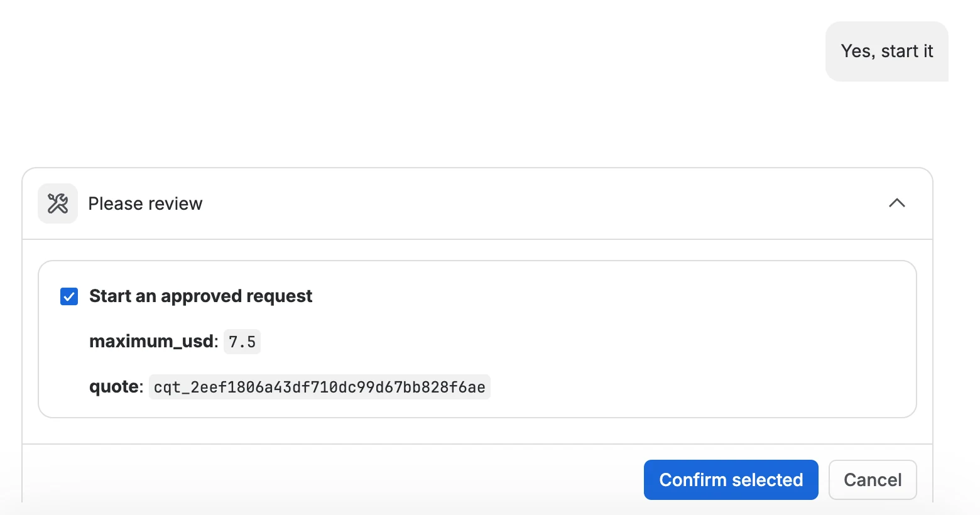Screen dimensions: 980x515
Task: Click the quote code starting with cqt_
Action: (x=319, y=387)
